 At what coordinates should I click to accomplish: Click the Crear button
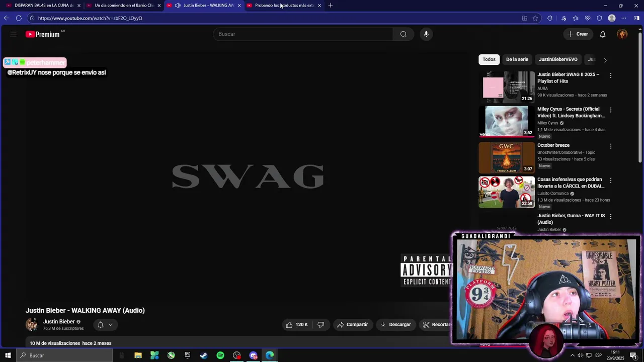578,34
